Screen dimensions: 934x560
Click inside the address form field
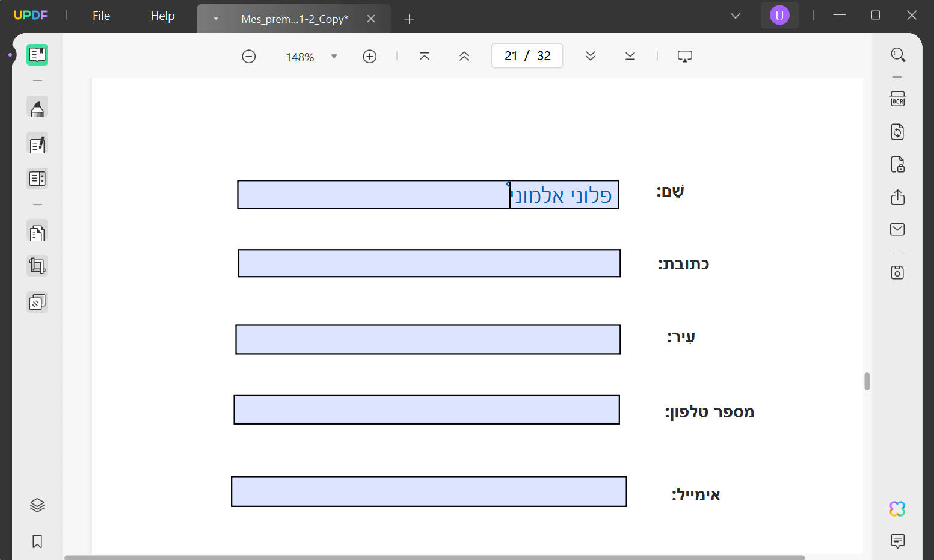click(429, 263)
